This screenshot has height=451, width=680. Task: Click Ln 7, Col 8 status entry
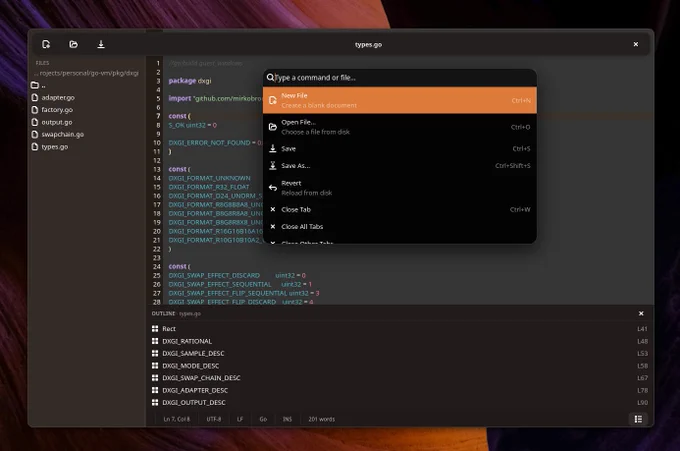coord(177,419)
